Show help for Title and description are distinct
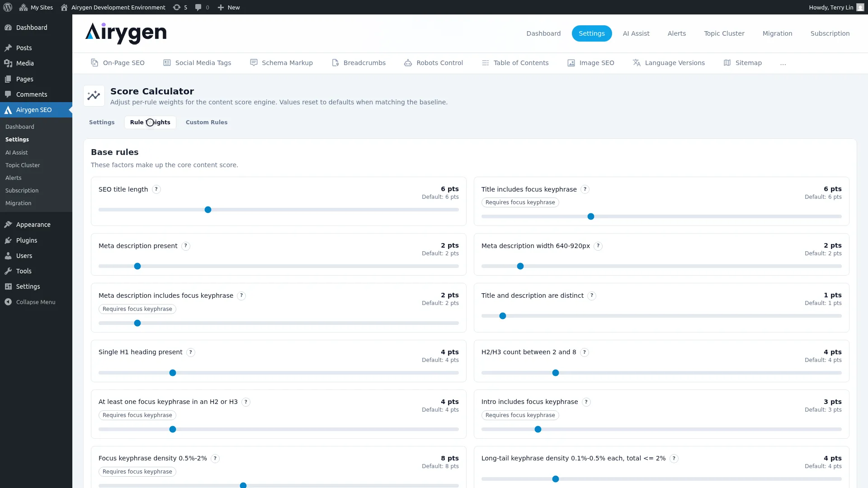Screen dimensions: 868x488 tap(592, 296)
